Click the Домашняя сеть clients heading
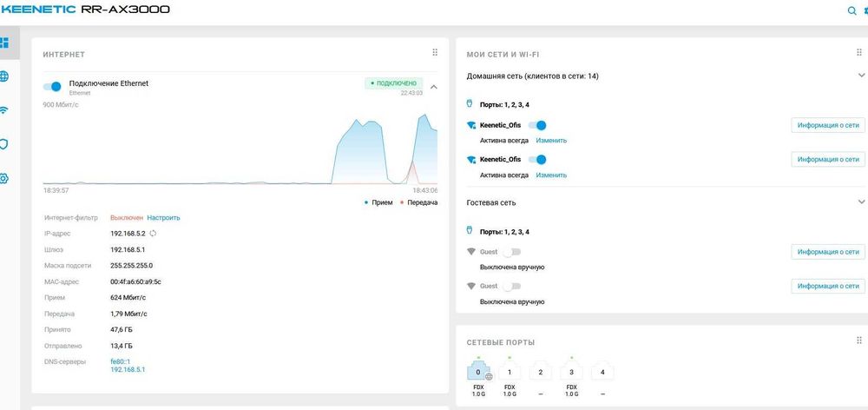The height and width of the screenshot is (410, 868). [533, 76]
